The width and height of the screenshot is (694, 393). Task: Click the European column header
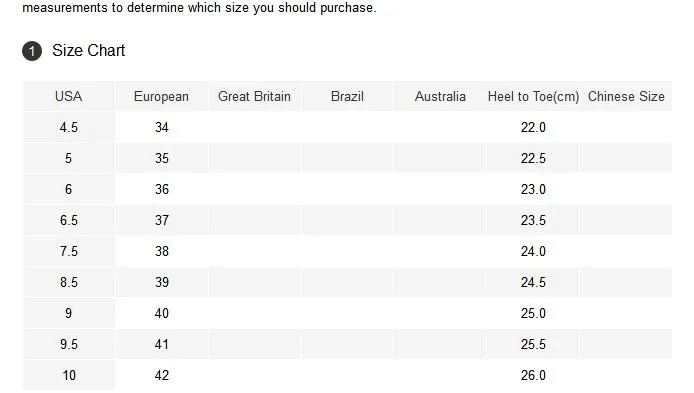[162, 96]
